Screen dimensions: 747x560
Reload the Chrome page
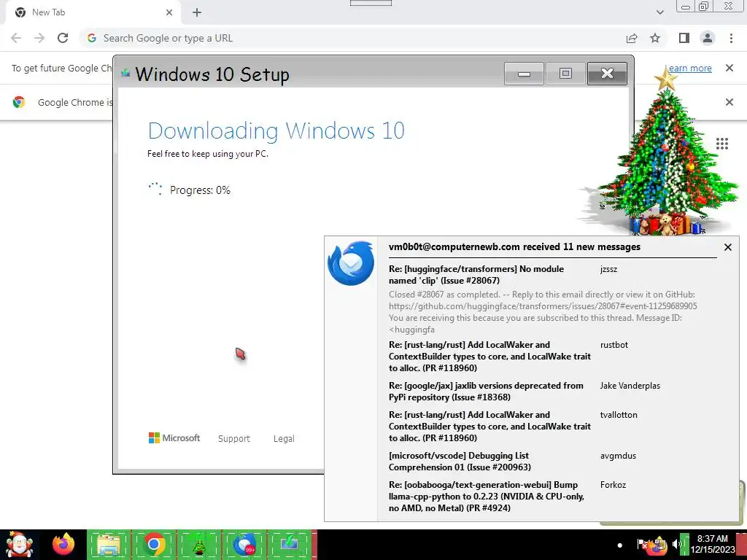tap(63, 38)
